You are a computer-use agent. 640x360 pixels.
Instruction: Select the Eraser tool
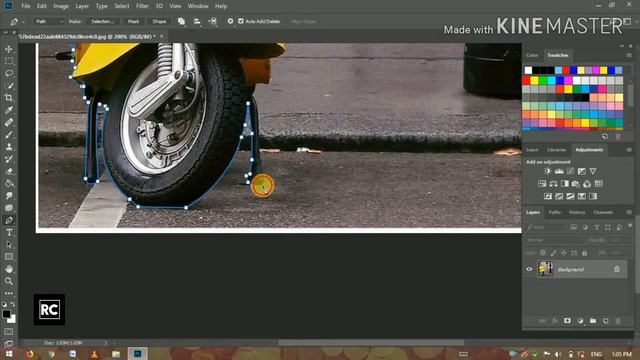click(x=9, y=171)
